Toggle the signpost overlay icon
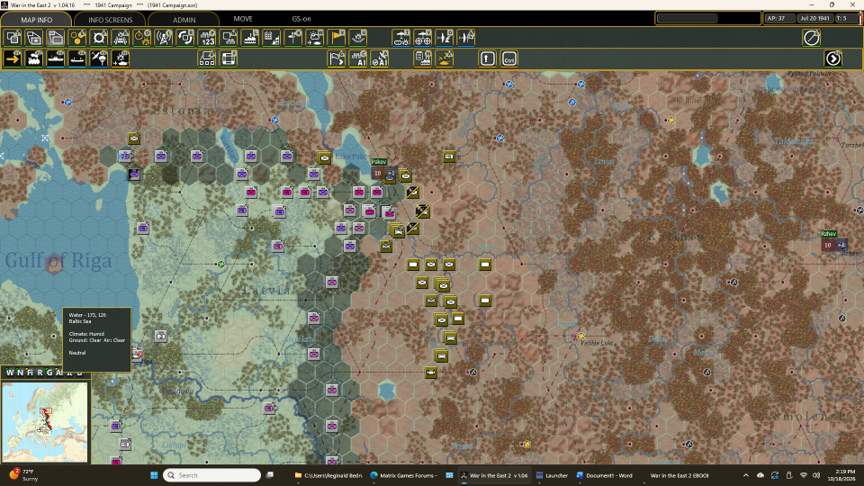The width and height of the screenshot is (864, 486). point(293,37)
